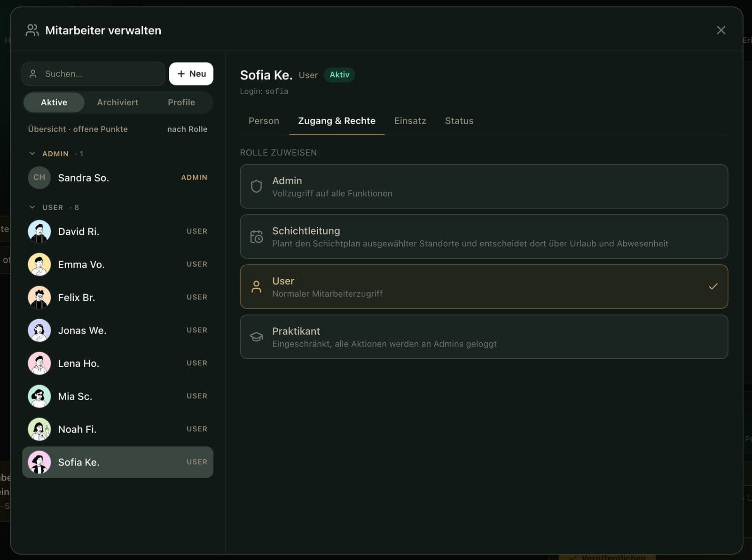Open the Zugang & Rechte tab

337,121
